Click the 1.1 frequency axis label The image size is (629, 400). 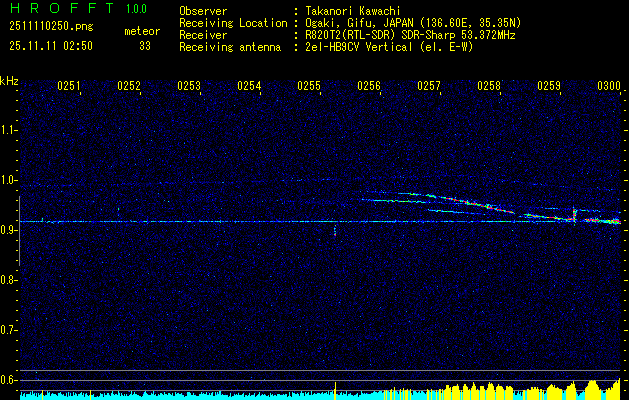coord(9,129)
